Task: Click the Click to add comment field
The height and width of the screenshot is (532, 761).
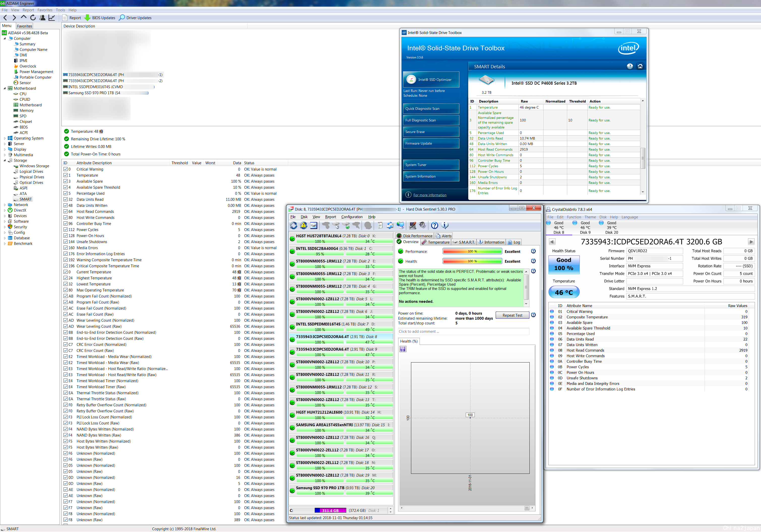Action: [463, 331]
